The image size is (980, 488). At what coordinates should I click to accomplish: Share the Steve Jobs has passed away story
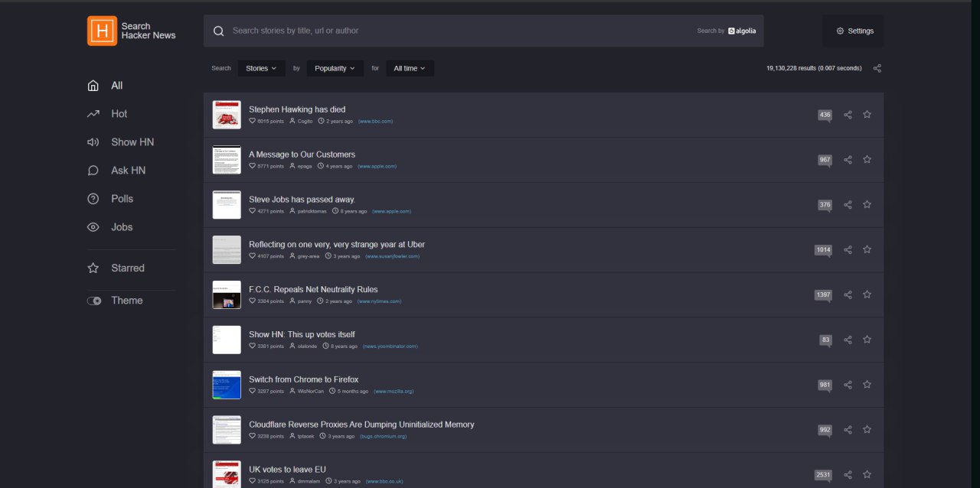pyautogui.click(x=848, y=205)
